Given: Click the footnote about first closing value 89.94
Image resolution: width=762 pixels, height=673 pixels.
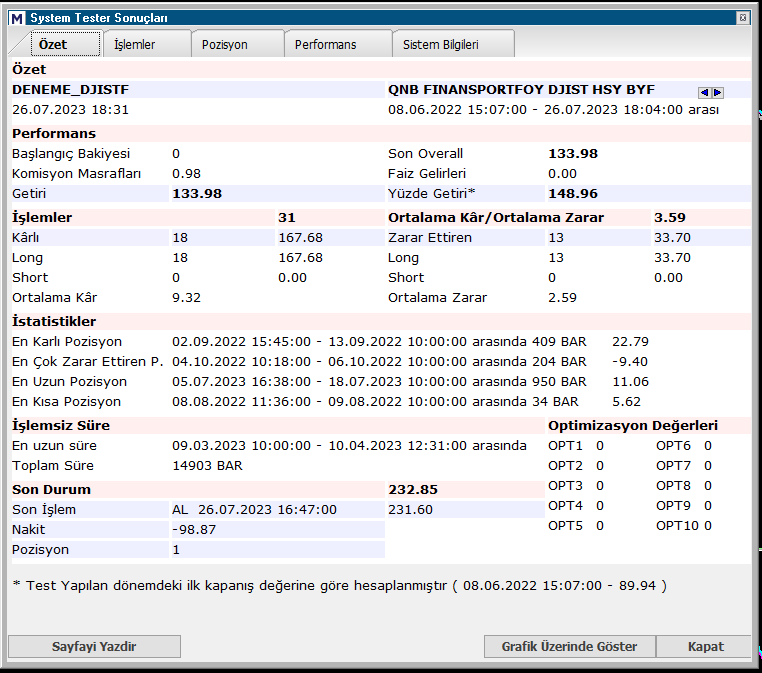Looking at the screenshot, I should click(339, 586).
